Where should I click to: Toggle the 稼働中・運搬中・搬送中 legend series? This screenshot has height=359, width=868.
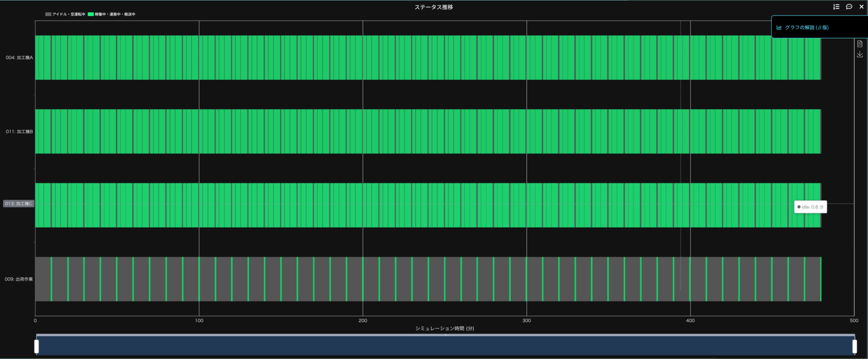tap(115, 14)
